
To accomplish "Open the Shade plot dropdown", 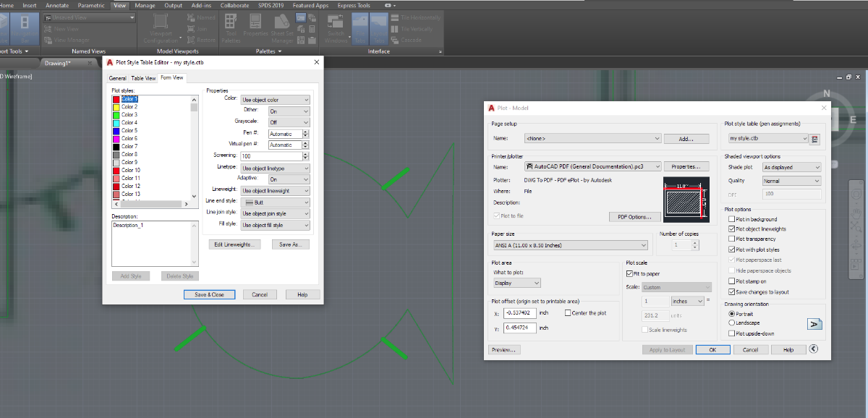I will coord(792,167).
